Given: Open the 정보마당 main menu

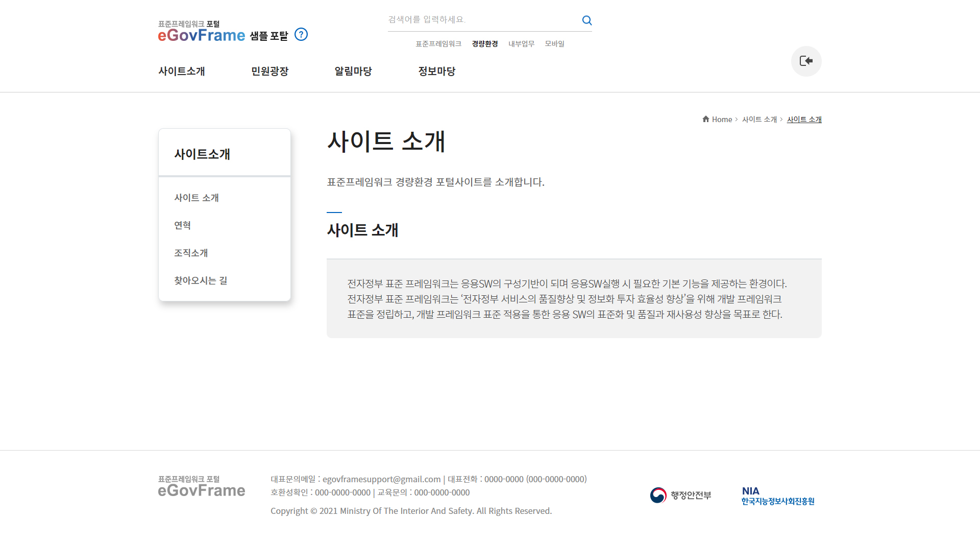Looking at the screenshot, I should [436, 72].
